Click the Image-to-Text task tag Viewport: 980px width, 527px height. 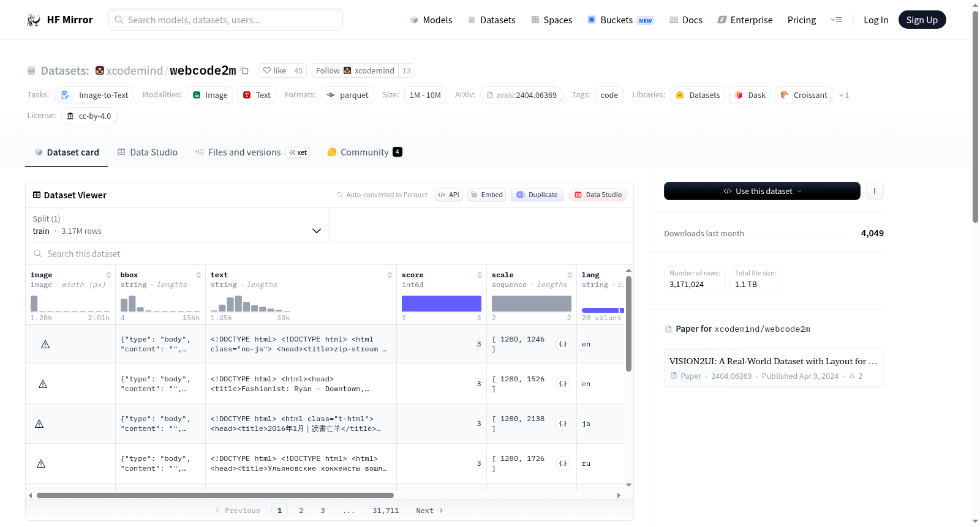94,95
